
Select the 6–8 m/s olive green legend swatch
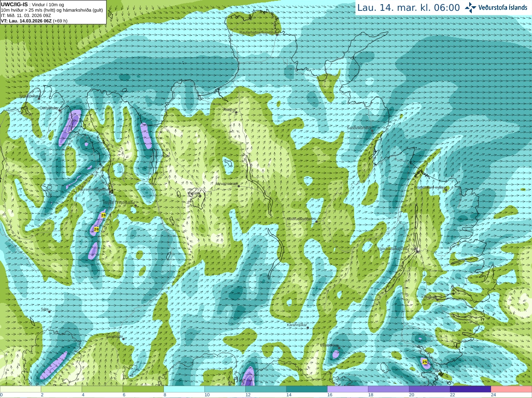[x=143, y=389]
